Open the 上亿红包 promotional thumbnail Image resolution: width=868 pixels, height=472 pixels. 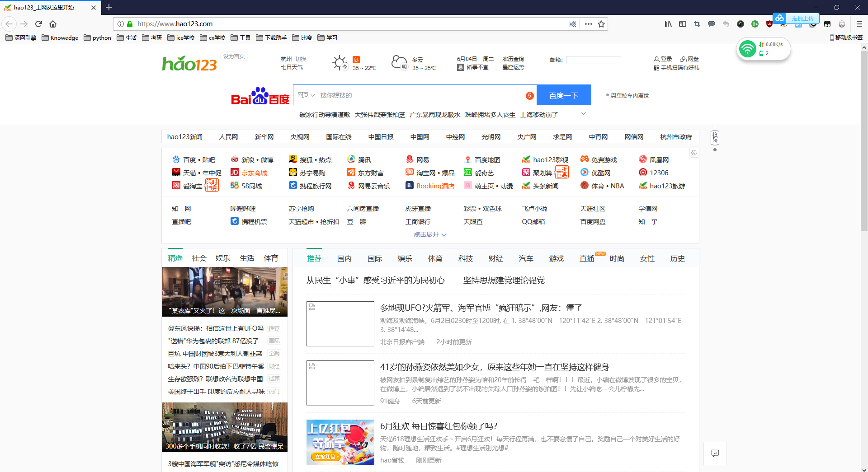[x=340, y=442]
